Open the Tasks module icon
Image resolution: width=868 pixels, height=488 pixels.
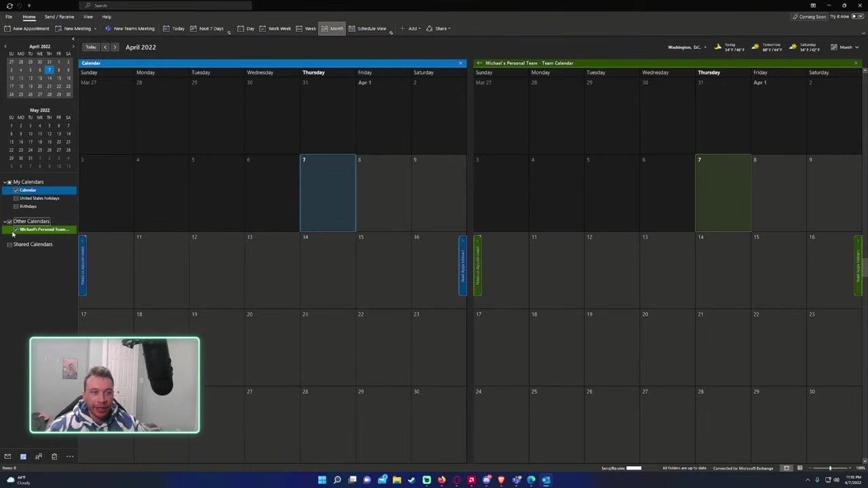click(x=54, y=456)
